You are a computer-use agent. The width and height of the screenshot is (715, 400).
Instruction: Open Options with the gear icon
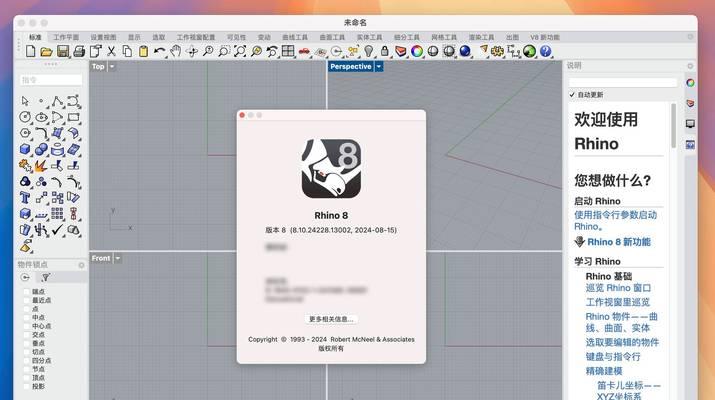coord(497,51)
